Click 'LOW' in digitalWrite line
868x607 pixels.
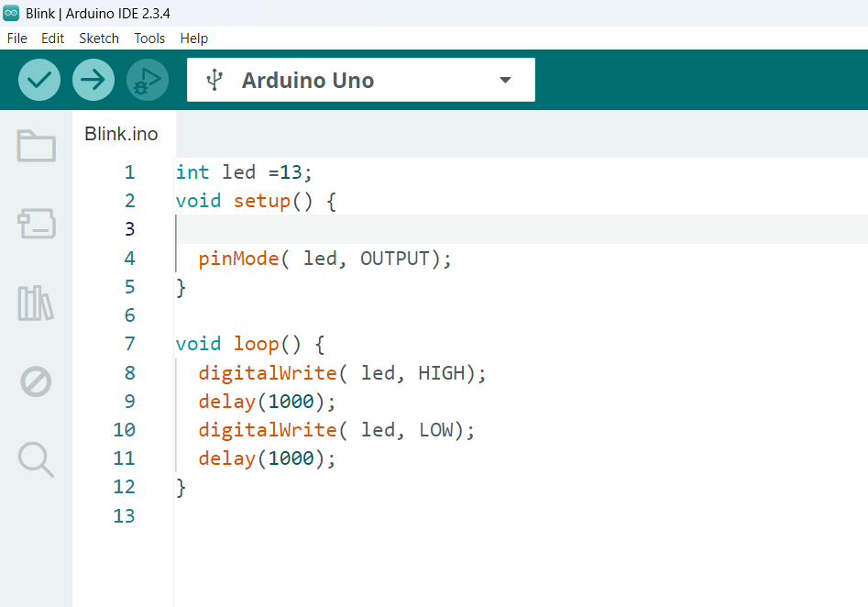(436, 430)
